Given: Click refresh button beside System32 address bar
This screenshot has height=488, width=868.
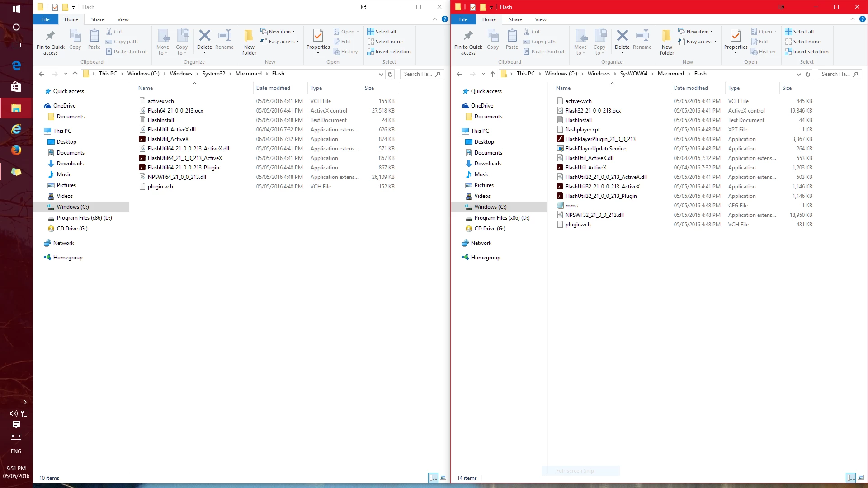Looking at the screenshot, I should point(390,74).
